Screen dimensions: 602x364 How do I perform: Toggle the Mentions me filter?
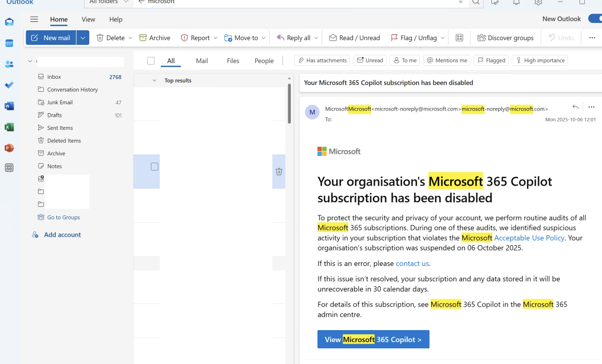point(447,60)
